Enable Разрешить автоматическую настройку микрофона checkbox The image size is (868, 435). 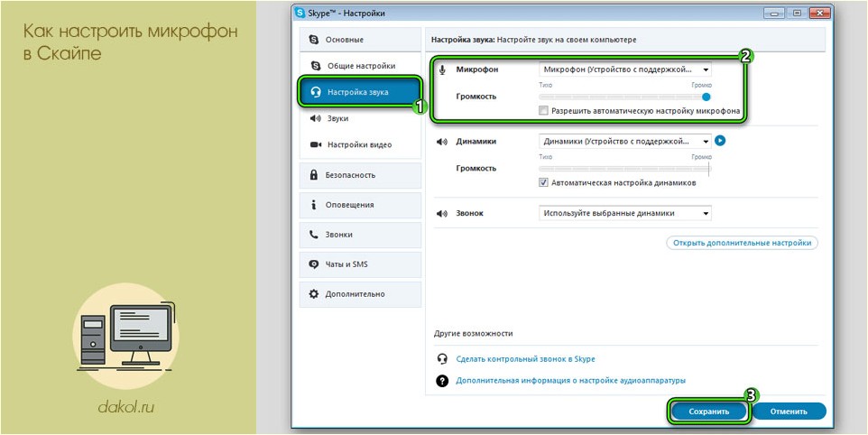tap(543, 111)
